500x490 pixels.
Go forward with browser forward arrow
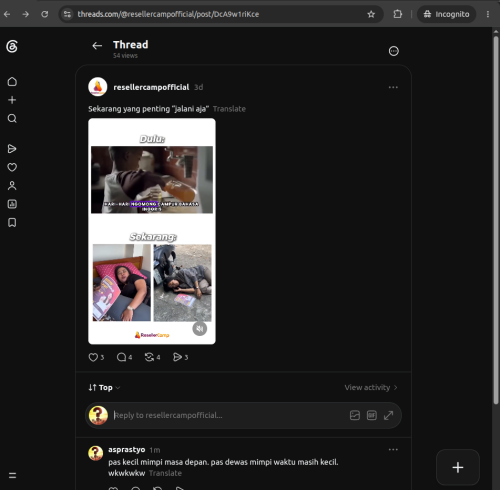pos(26,14)
